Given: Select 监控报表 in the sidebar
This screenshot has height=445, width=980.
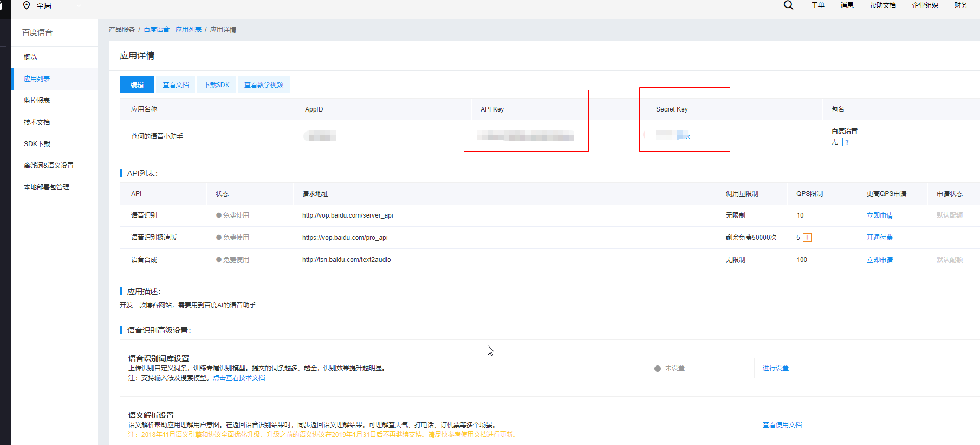Looking at the screenshot, I should [55, 100].
